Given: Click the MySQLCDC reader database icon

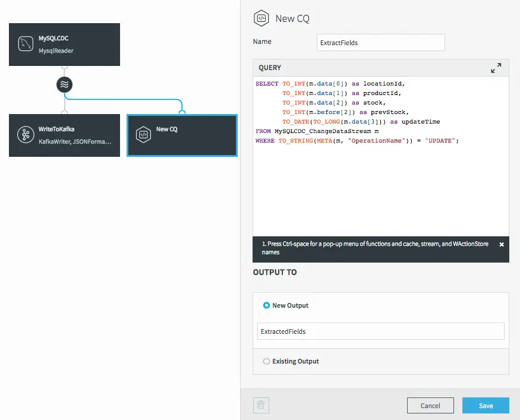Looking at the screenshot, I should point(25,45).
